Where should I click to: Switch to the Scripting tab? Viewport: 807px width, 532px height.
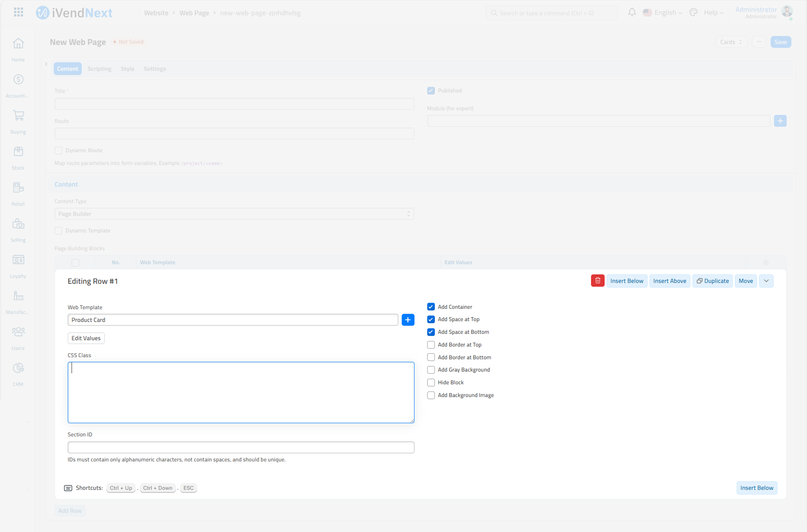click(99, 68)
